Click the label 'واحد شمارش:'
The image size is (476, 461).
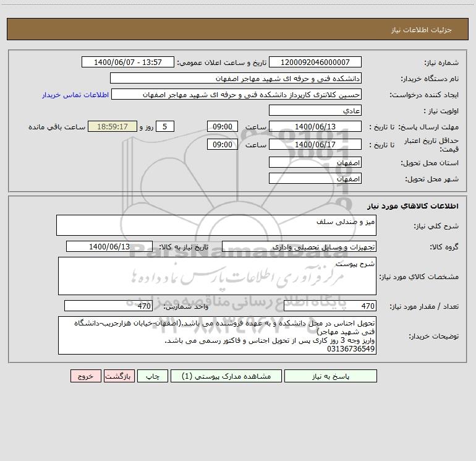point(186,306)
